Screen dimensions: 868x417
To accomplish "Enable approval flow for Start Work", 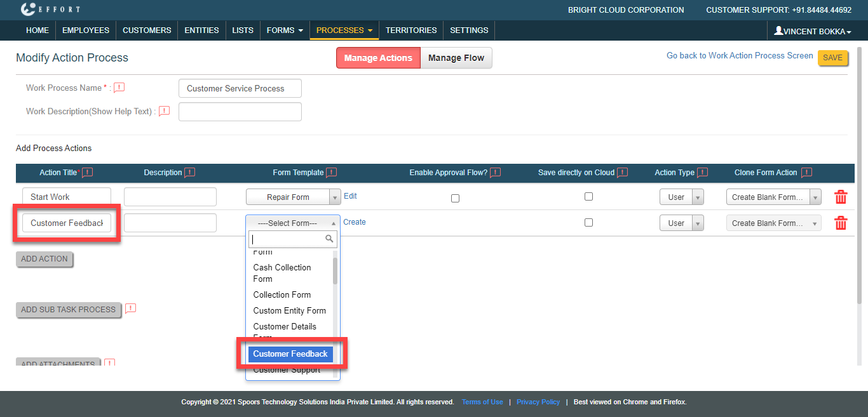I will coord(455,198).
